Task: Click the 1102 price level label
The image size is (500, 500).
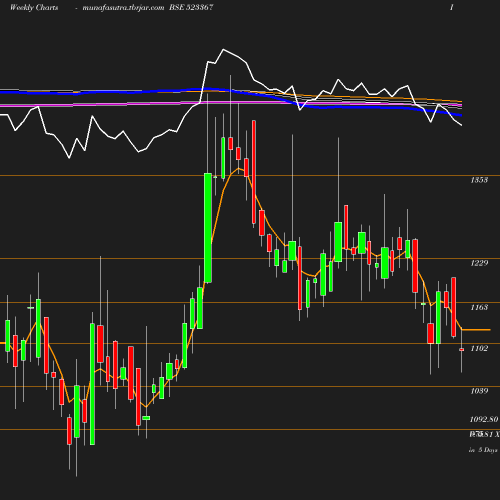Action: pos(479,348)
